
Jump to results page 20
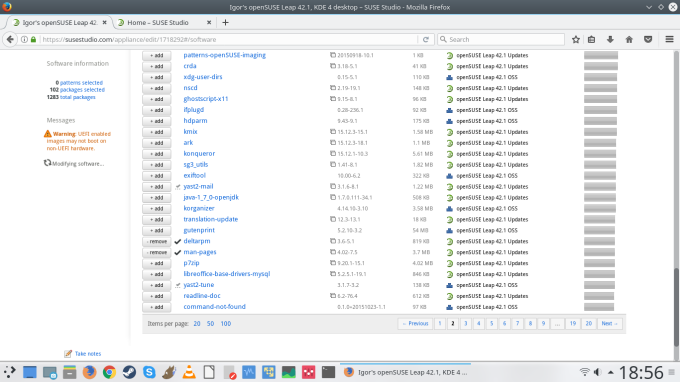[x=588, y=323]
